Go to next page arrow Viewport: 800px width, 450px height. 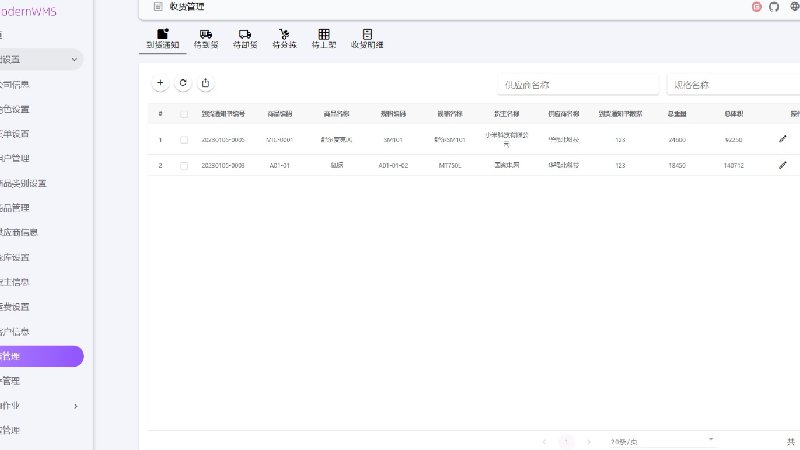pyautogui.click(x=588, y=441)
